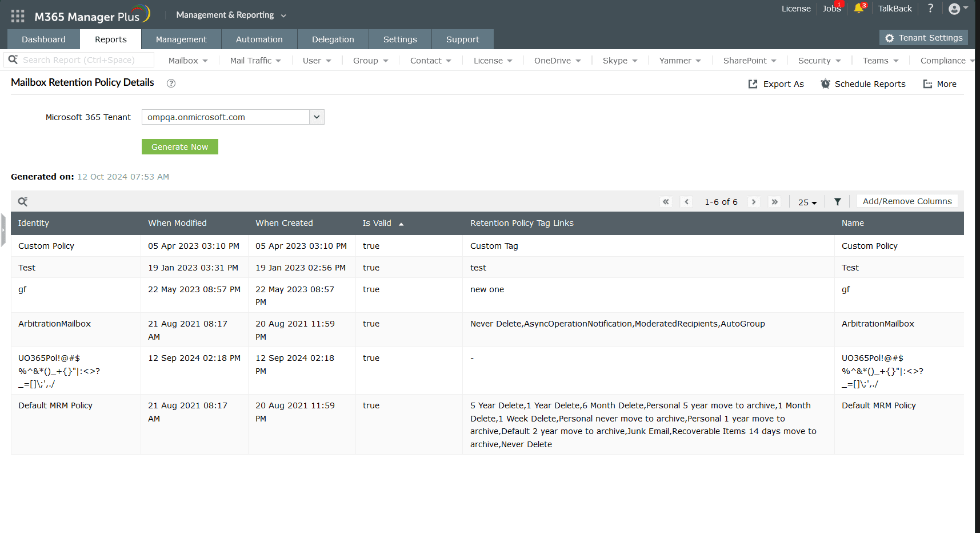This screenshot has width=980, height=533.
Task: Open the user account icon
Action: click(x=955, y=9)
